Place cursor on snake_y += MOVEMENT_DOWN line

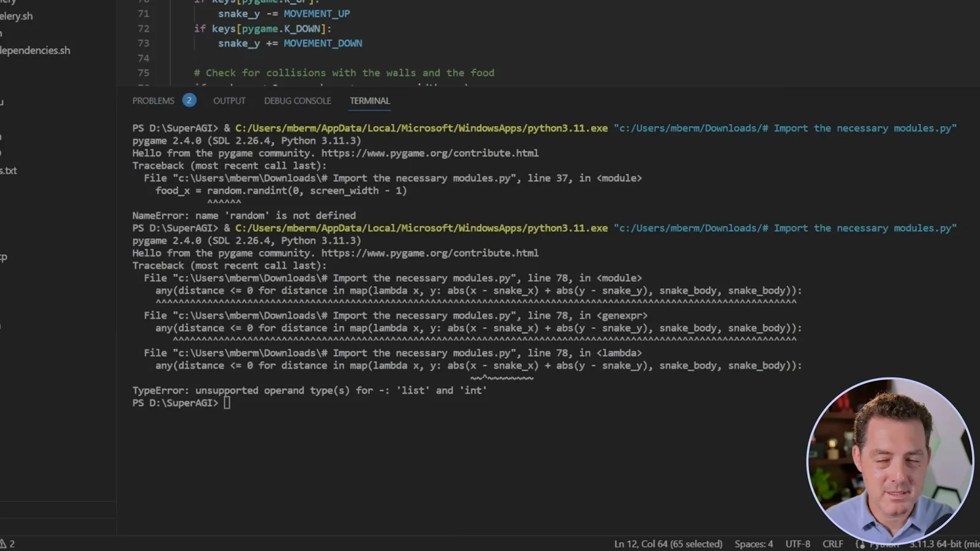point(290,43)
